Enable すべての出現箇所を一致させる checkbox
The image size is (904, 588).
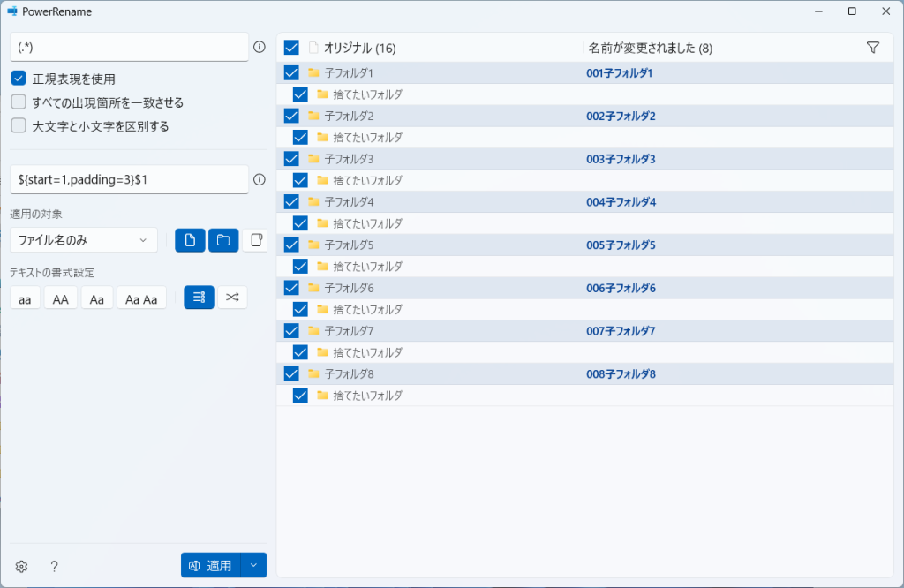point(19,102)
